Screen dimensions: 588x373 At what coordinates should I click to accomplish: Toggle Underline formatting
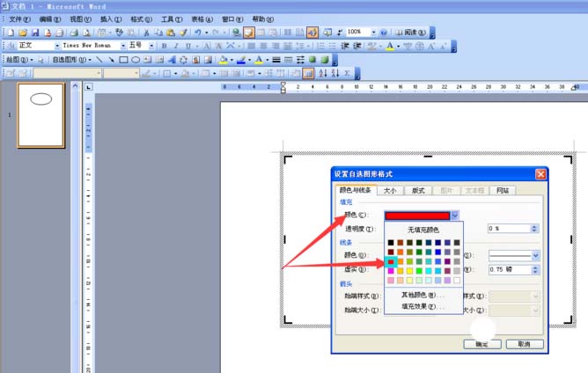[187, 46]
